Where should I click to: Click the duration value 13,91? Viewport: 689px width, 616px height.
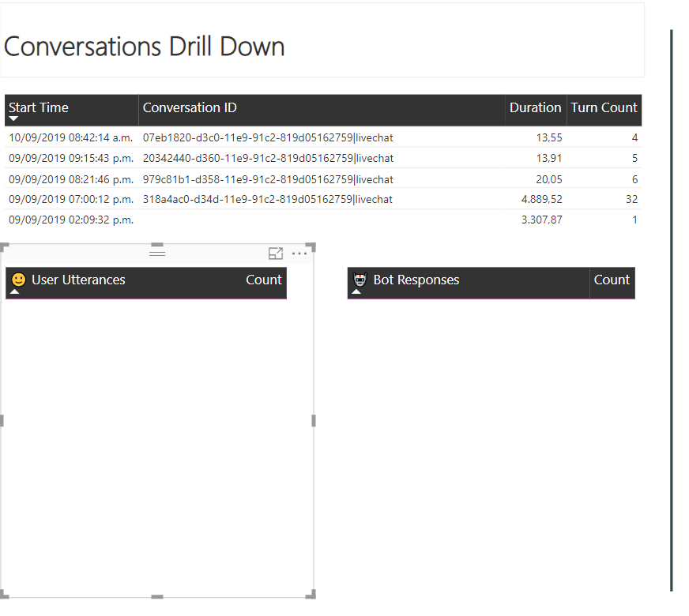[549, 158]
